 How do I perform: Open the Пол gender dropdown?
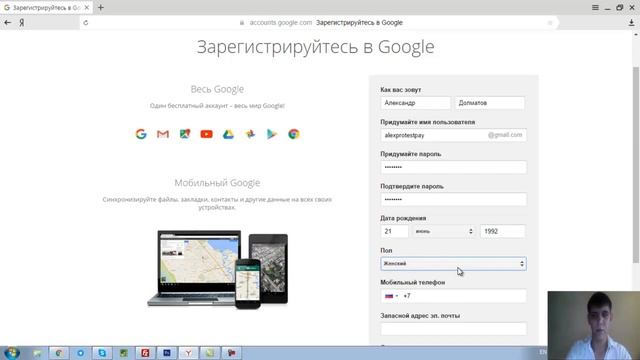point(453,264)
